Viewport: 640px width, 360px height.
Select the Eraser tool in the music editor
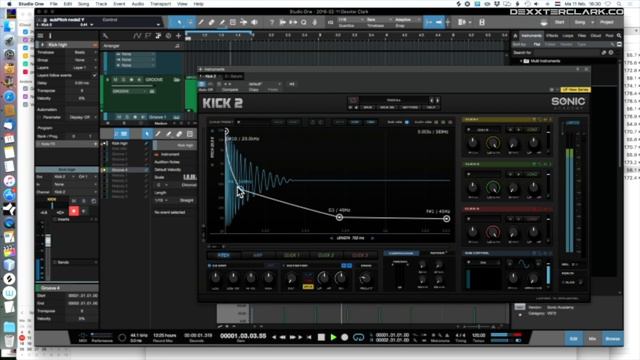(x=179, y=134)
